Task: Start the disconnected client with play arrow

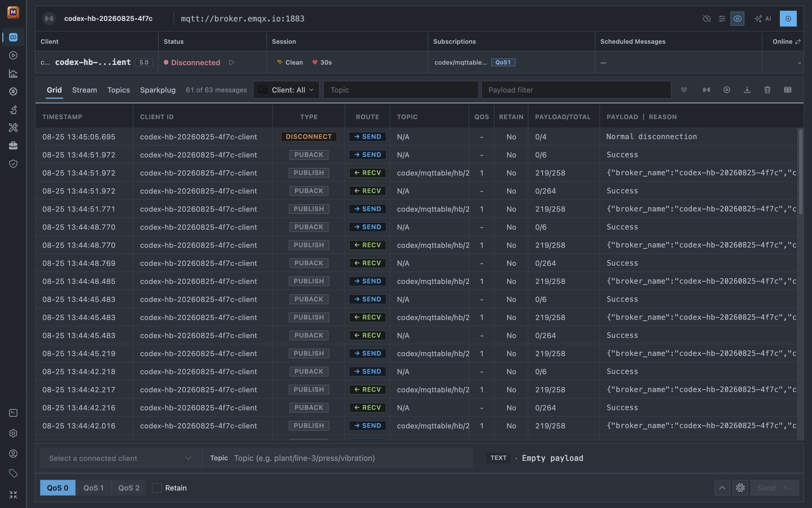Action: [231, 62]
